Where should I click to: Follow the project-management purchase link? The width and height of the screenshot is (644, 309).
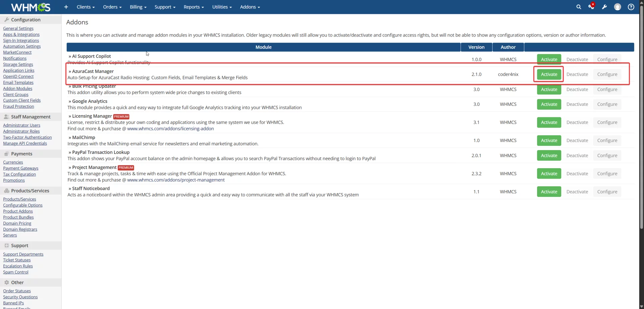point(176,180)
